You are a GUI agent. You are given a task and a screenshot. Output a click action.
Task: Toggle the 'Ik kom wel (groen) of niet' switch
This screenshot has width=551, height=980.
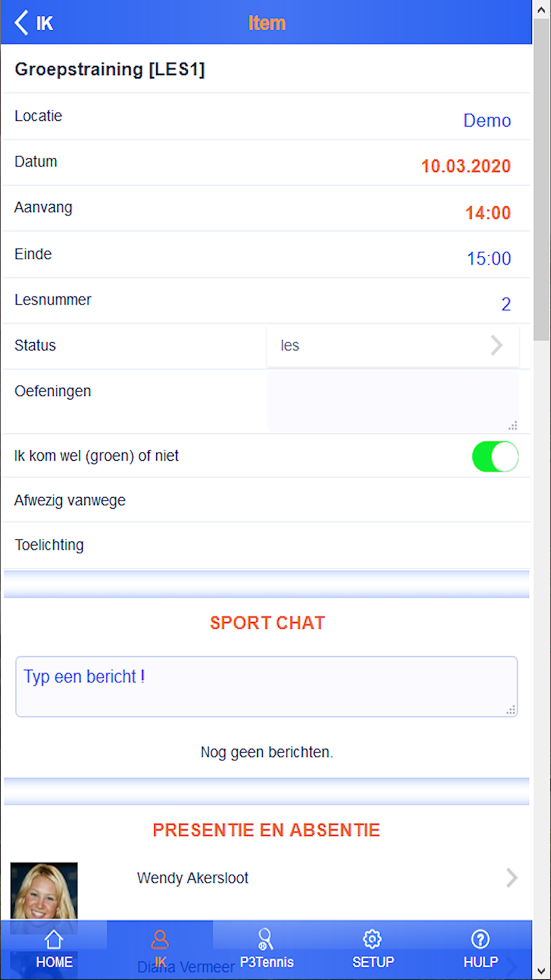(x=495, y=456)
